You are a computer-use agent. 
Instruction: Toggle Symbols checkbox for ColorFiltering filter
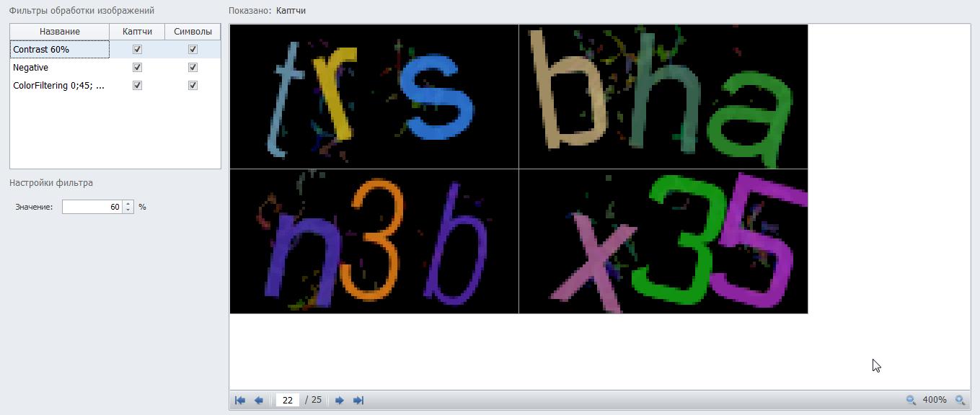point(193,85)
